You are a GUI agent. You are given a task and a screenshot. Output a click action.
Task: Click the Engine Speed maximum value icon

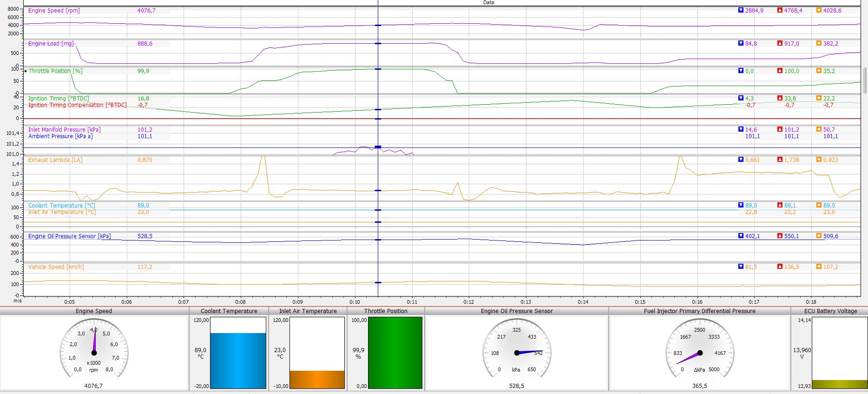point(780,10)
